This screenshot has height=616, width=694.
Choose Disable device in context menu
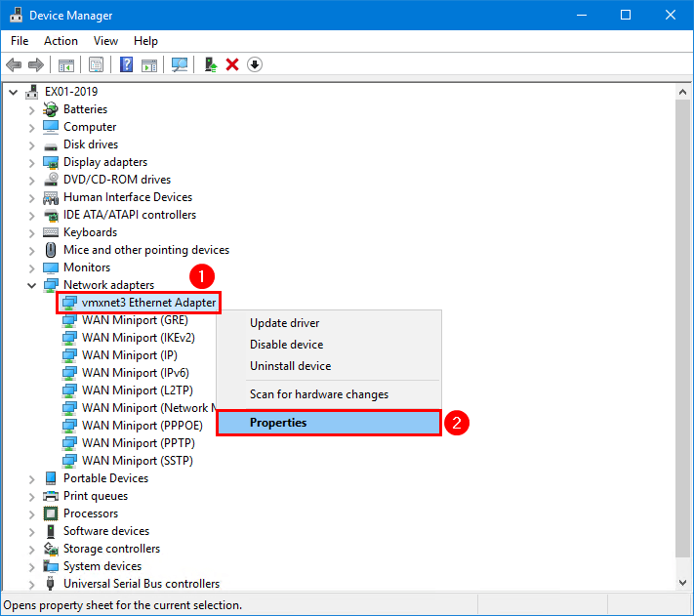point(286,345)
